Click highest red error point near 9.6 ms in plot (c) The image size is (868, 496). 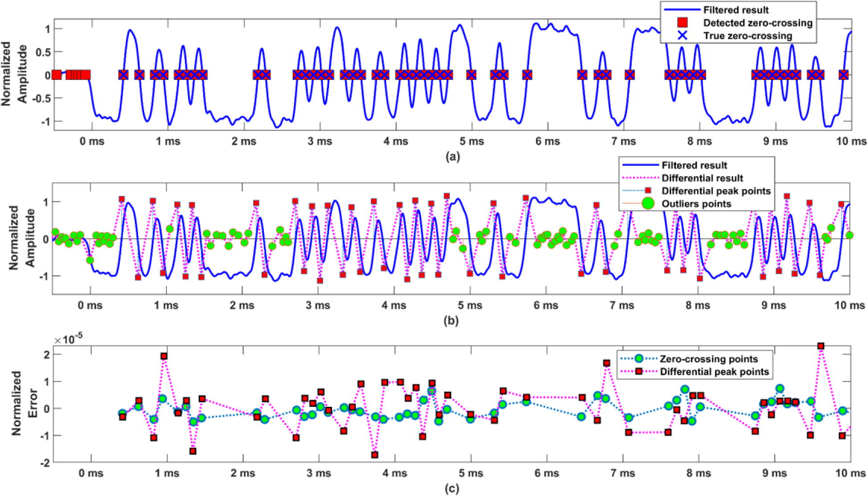click(x=821, y=346)
